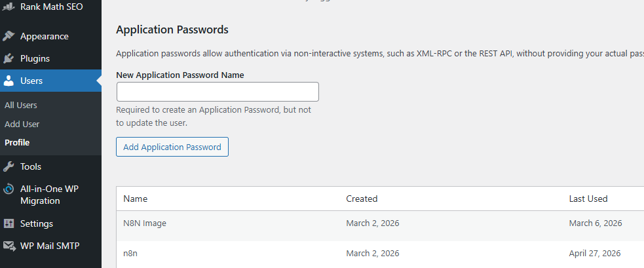Click the Rank Math SEO chart icon
The image size is (644, 268).
[9, 7]
